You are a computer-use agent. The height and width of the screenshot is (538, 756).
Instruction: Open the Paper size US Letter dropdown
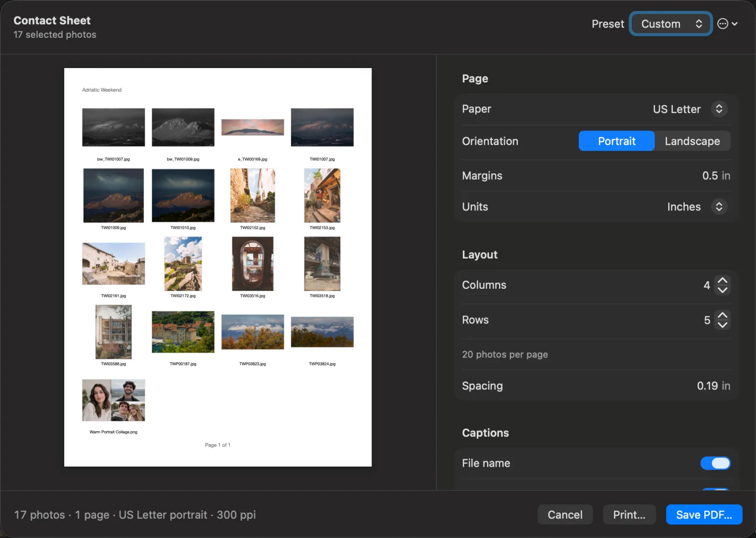pos(689,109)
